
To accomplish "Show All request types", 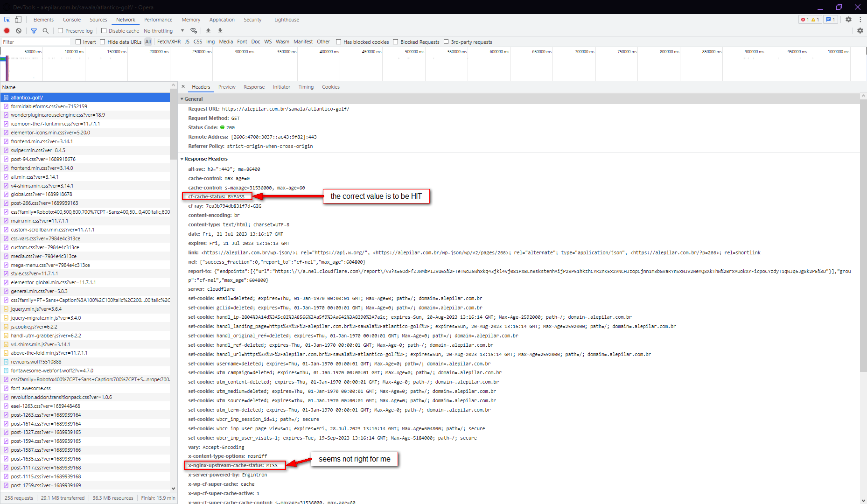I will pos(148,42).
